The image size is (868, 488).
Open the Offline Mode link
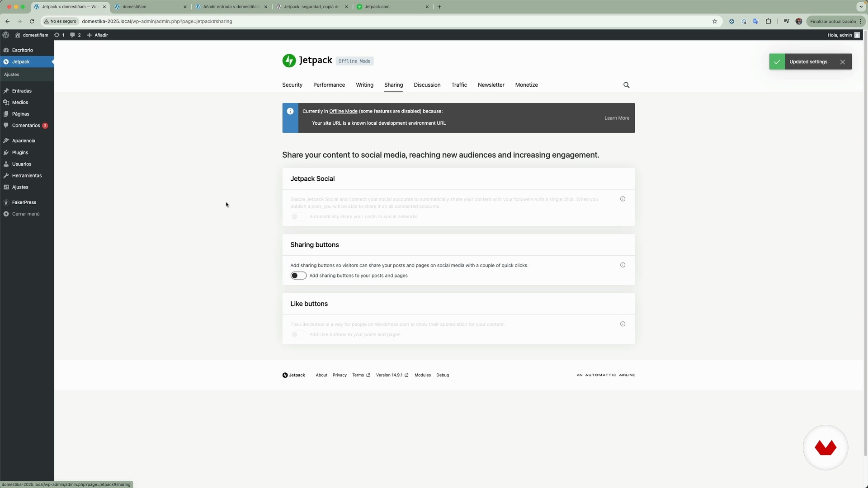(x=343, y=111)
